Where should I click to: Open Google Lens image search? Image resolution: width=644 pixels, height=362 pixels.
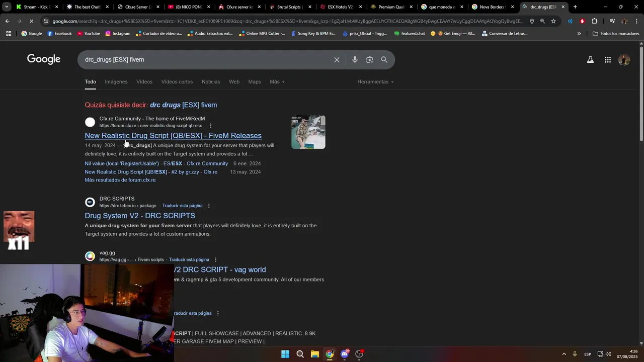coord(370,60)
